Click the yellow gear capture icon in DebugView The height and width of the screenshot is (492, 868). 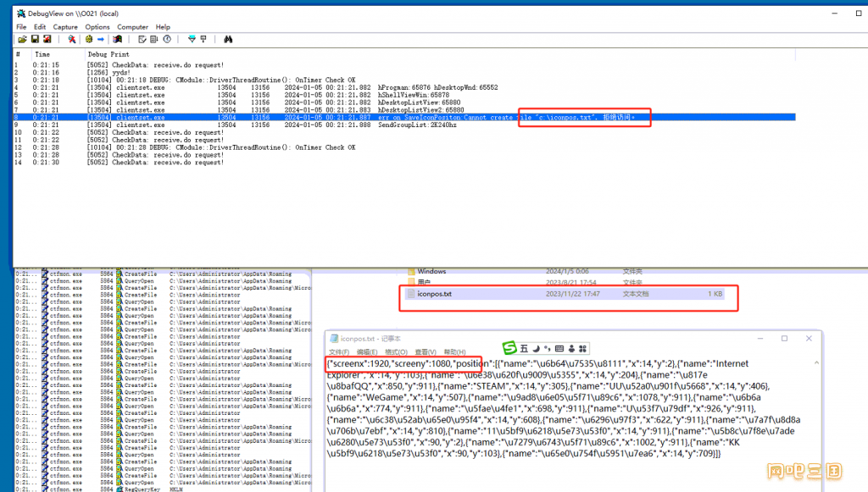[88, 39]
